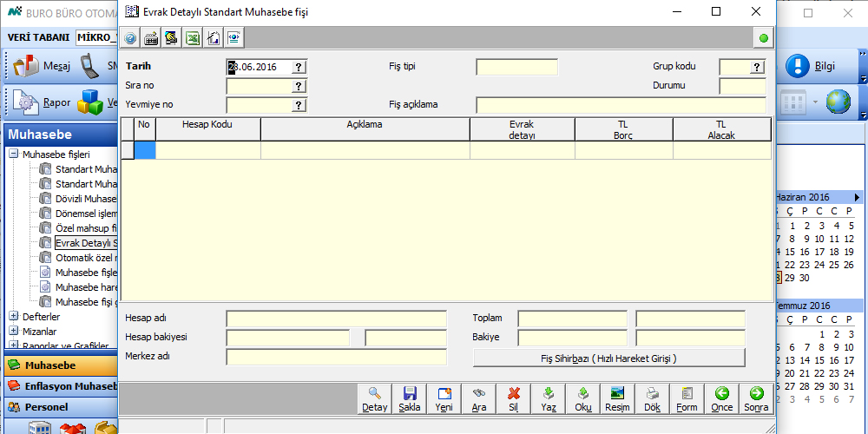The width and height of the screenshot is (868, 434).
Task: Expand the Mizanlar tree node
Action: 14,332
